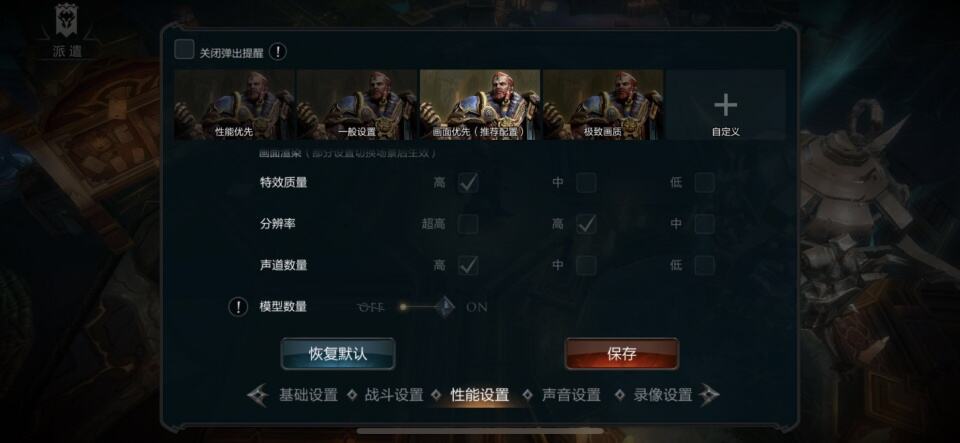Image resolution: width=960 pixels, height=443 pixels.
Task: Enable the 关闭弹出提醒 checkbox
Action: point(184,50)
